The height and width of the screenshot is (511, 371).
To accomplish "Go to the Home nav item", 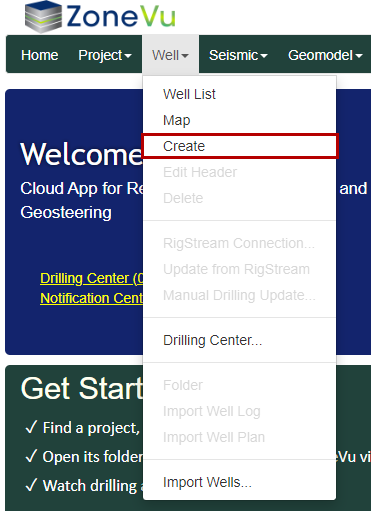I will (x=40, y=55).
